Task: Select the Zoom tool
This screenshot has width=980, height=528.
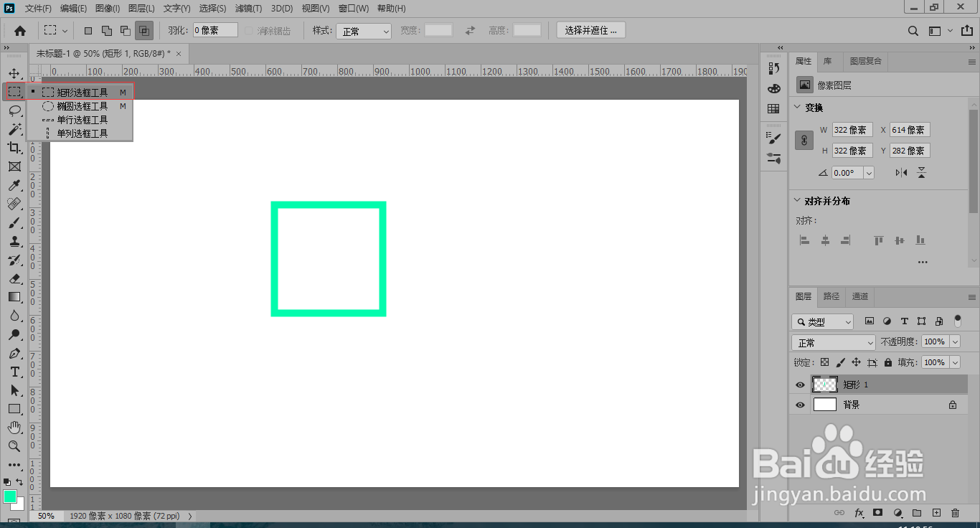Action: pyautogui.click(x=14, y=446)
